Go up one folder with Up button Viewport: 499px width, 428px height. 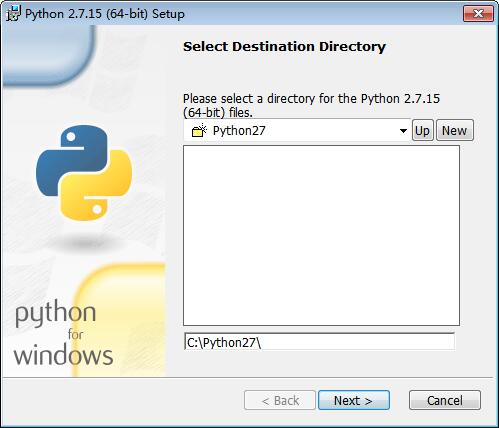point(422,130)
